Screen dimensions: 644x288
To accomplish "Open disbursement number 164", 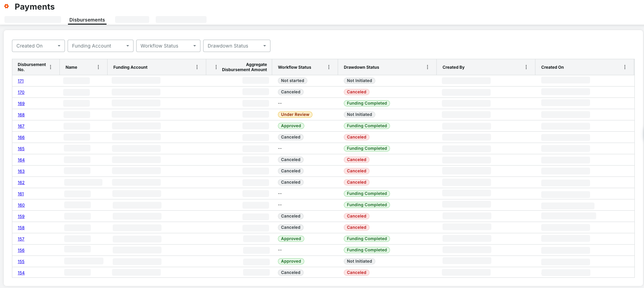I will [x=21, y=160].
